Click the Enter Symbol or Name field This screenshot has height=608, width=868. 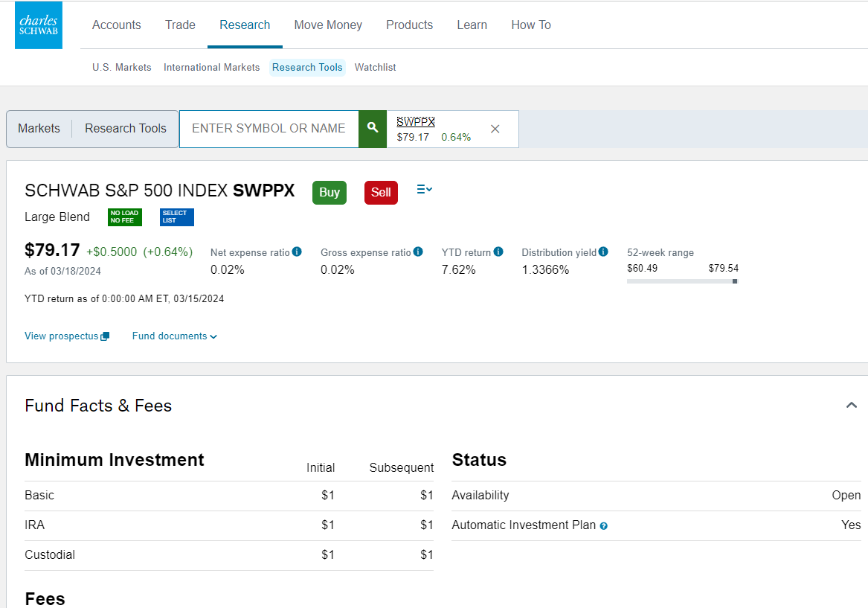pyautogui.click(x=269, y=129)
